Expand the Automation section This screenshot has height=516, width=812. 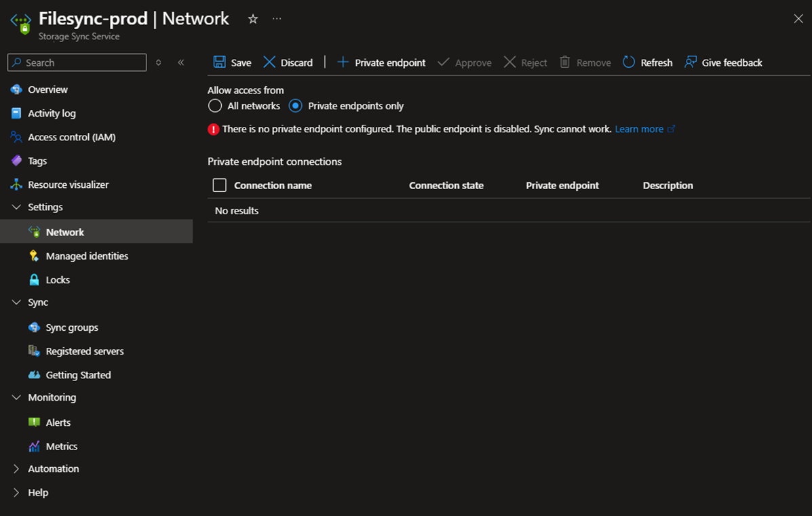coord(17,469)
